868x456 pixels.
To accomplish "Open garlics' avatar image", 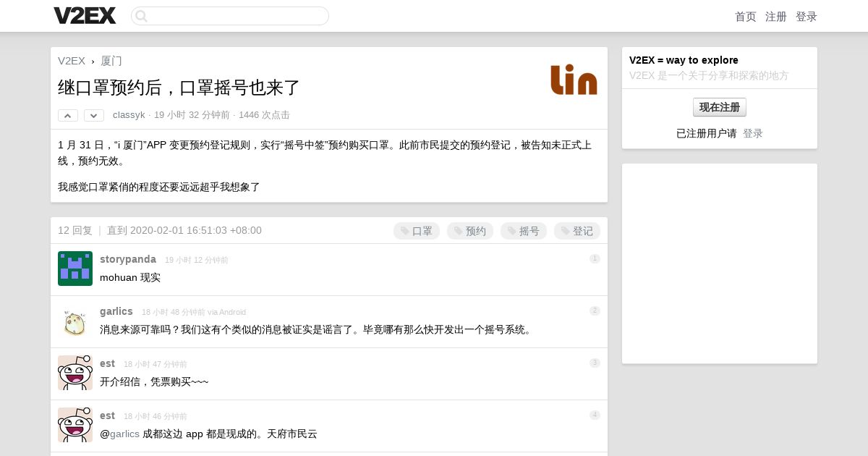I will coord(75,321).
